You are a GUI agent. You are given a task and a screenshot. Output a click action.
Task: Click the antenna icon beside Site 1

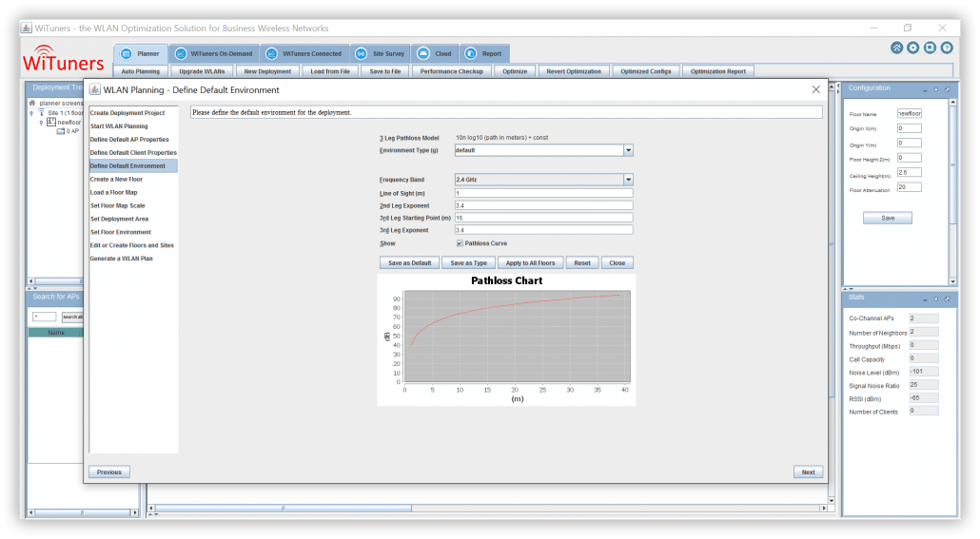pyautogui.click(x=41, y=112)
